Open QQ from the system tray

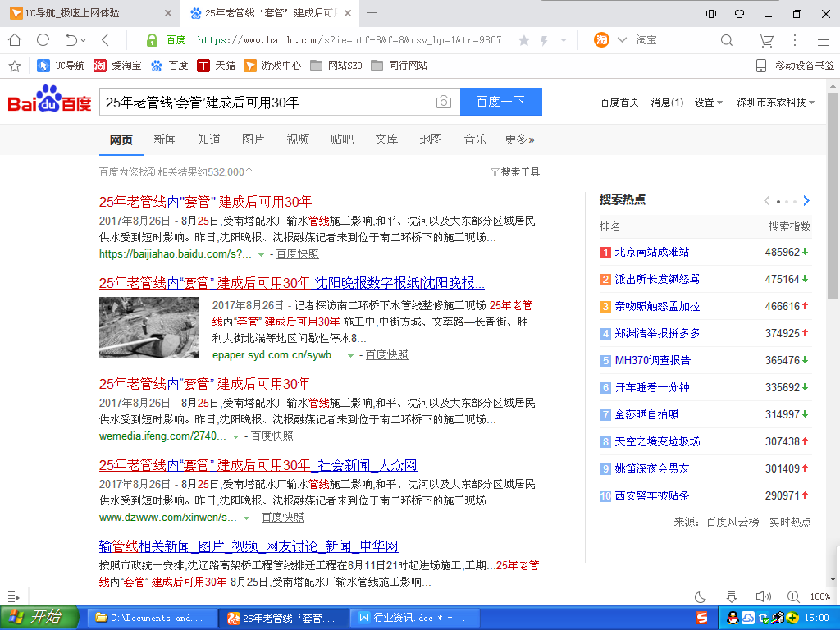coord(733,618)
